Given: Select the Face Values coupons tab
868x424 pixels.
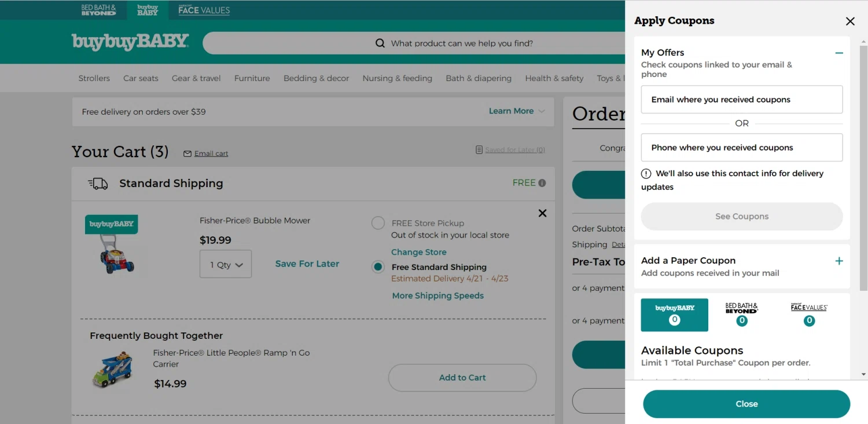Looking at the screenshot, I should click(809, 315).
